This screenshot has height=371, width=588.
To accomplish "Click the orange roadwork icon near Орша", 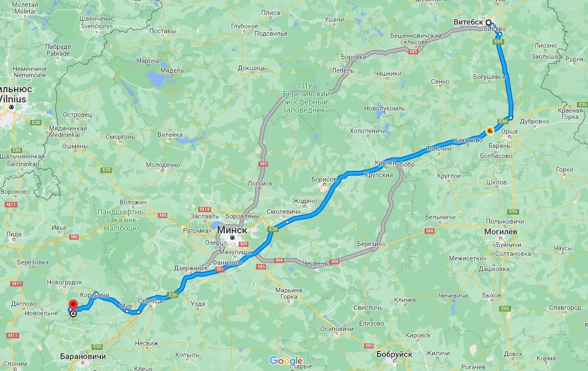I will coord(490,130).
